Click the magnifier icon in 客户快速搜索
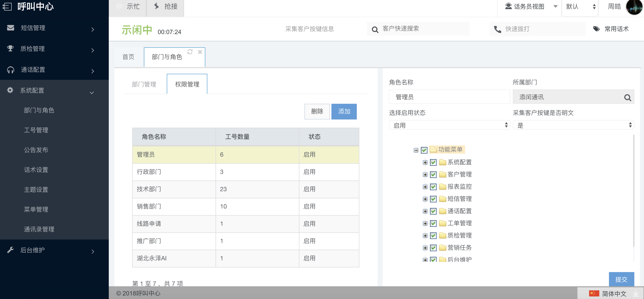Image resolution: width=644 pixels, height=299 pixels. click(375, 29)
